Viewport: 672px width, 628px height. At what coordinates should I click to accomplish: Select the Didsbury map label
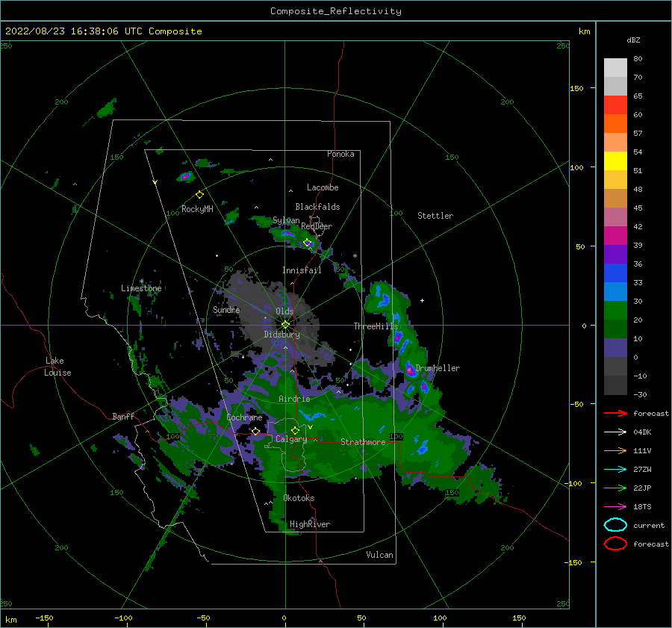pyautogui.click(x=281, y=335)
